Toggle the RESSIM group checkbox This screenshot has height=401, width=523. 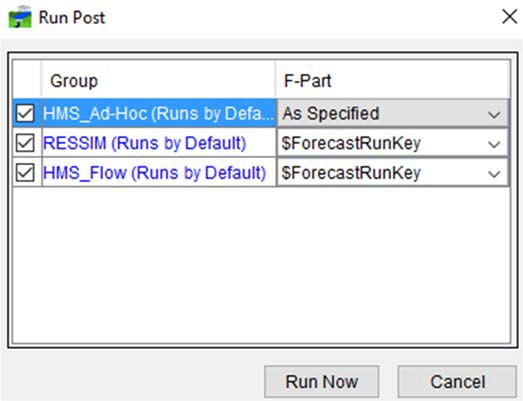tap(25, 143)
